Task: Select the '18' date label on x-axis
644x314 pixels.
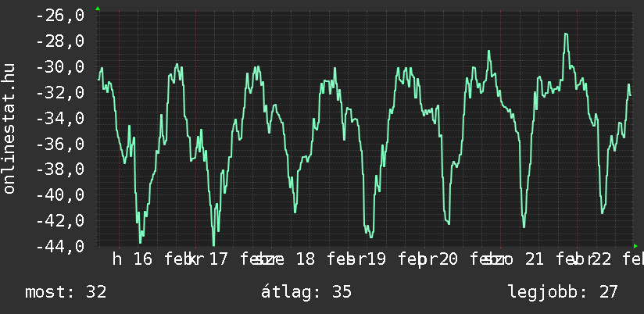Action: point(306,259)
